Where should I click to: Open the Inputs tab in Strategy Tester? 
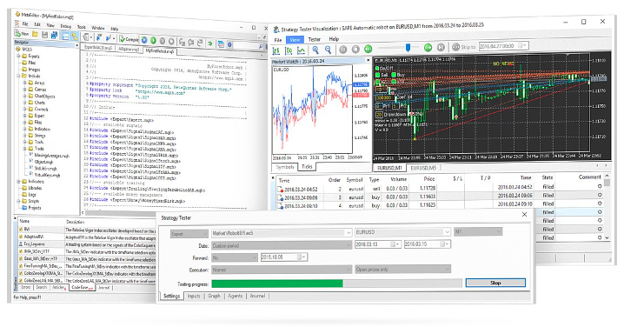point(194,296)
